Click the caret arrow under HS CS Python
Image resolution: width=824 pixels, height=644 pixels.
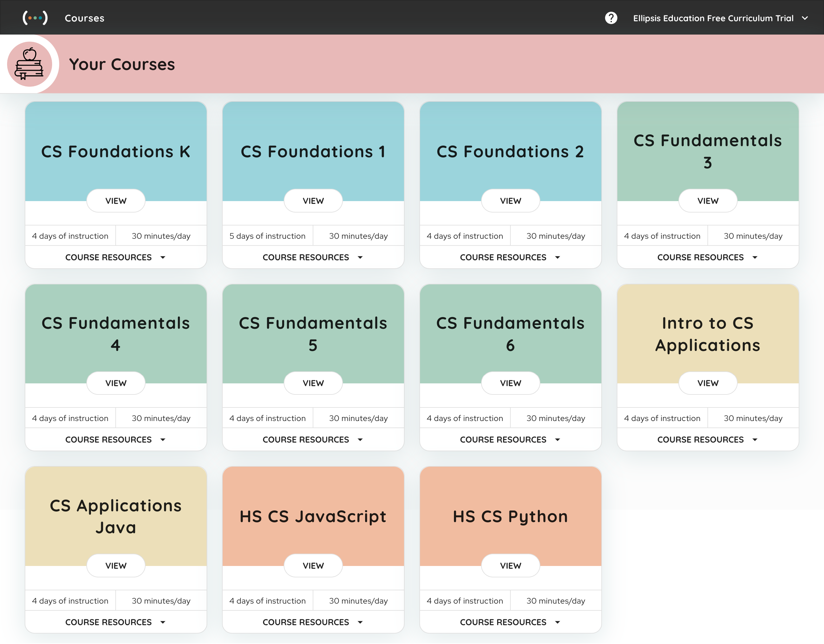[x=557, y=622]
